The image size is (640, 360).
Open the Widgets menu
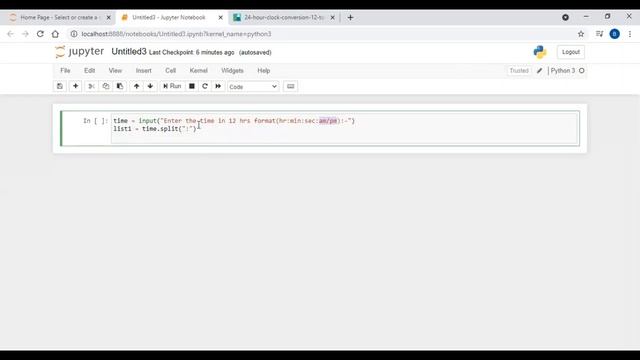pyautogui.click(x=232, y=71)
